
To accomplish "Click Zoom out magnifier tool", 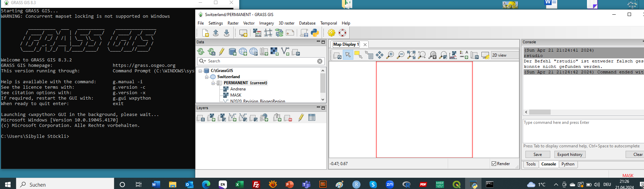I will pyautogui.click(x=401, y=55).
